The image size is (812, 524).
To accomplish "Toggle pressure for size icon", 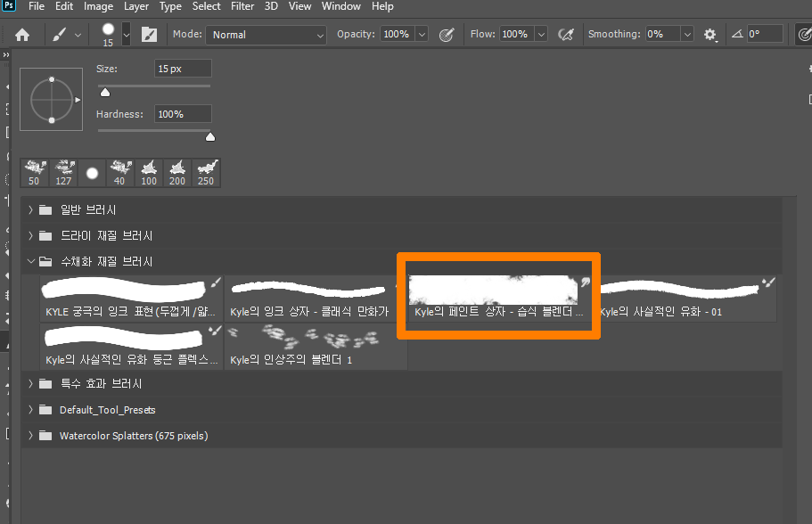I will pos(804,35).
